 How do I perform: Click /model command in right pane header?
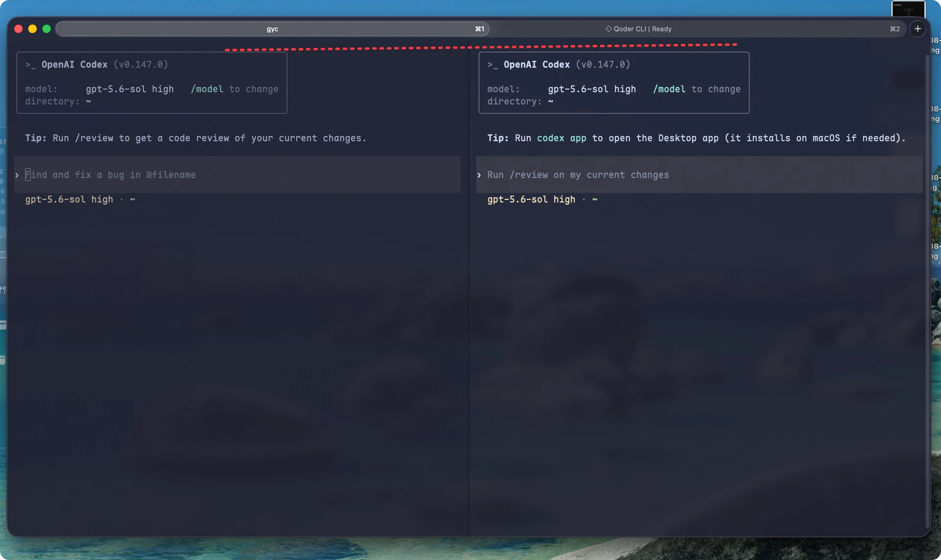(669, 89)
